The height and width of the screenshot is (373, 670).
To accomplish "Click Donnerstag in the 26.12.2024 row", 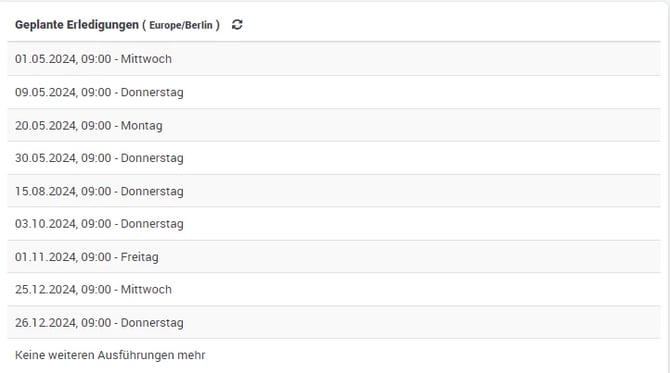I will click(x=152, y=323).
